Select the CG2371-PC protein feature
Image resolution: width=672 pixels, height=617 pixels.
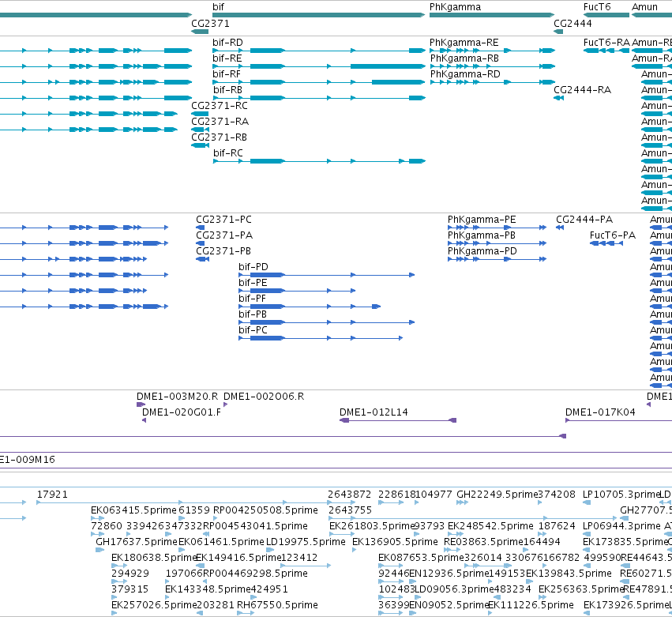click(200, 228)
